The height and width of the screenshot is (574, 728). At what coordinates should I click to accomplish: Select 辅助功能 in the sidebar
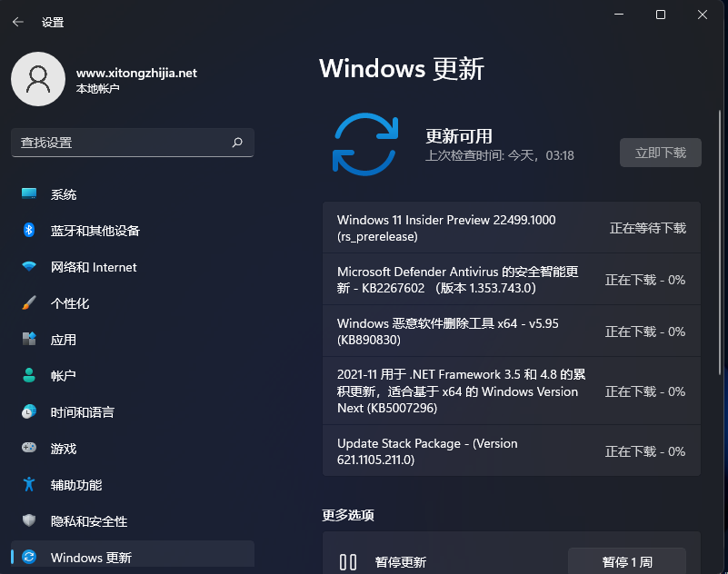[133, 484]
